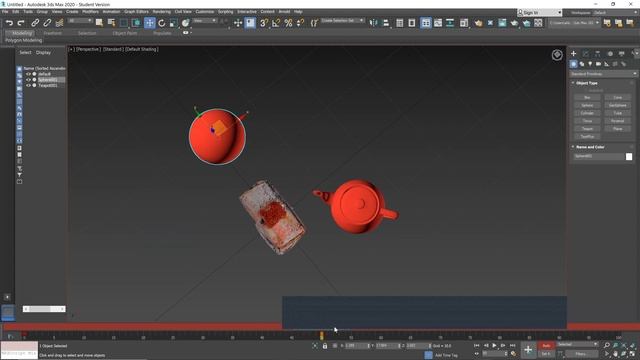Click the Redo arrow icon
This screenshot has width=640, height=360.
pos(21,23)
